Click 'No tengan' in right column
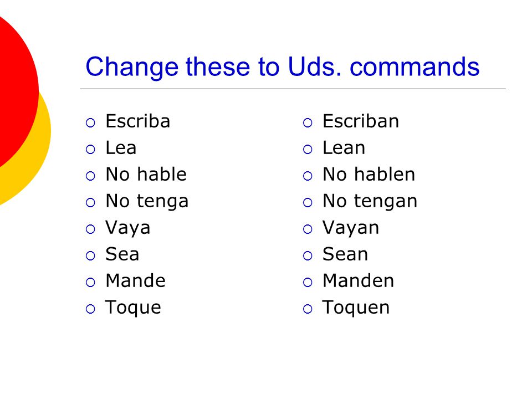Viewport: 532px width, 399px height. click(370, 202)
